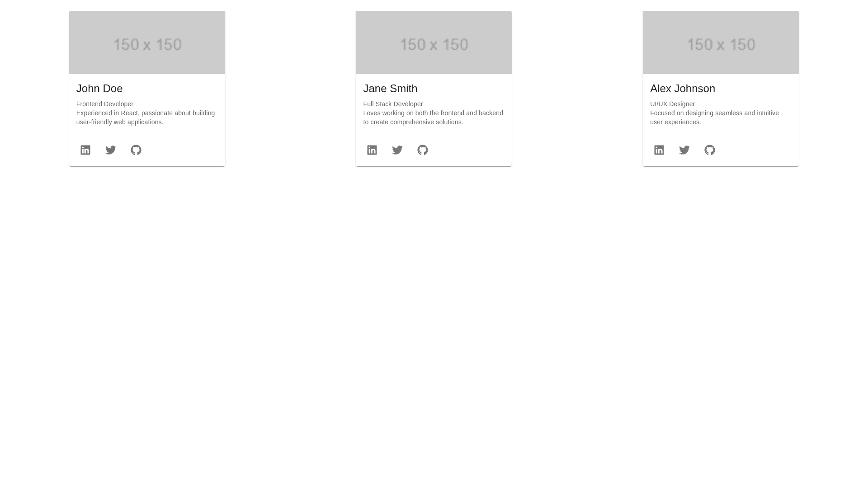Click the Alex Johnson name heading
The height and width of the screenshot is (488, 868).
(683, 89)
